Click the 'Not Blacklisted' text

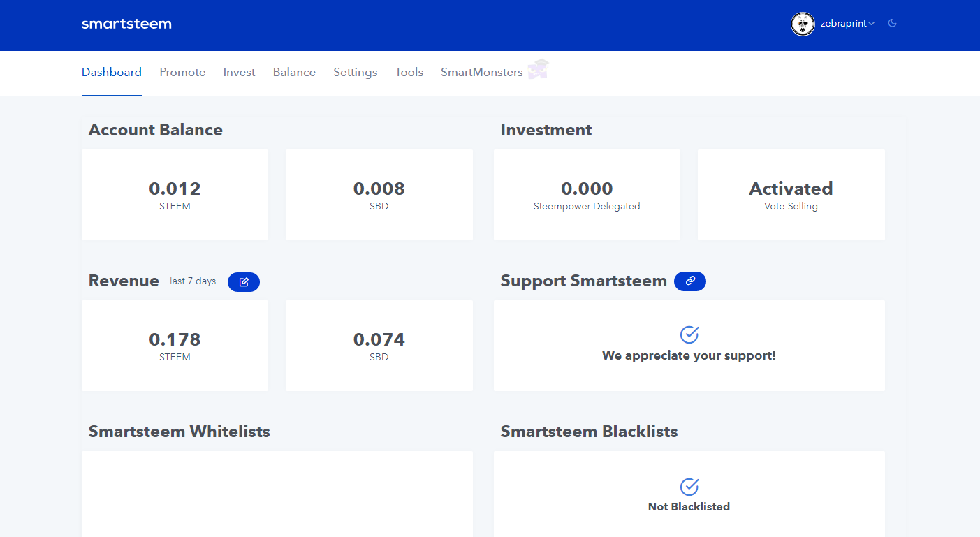point(689,507)
